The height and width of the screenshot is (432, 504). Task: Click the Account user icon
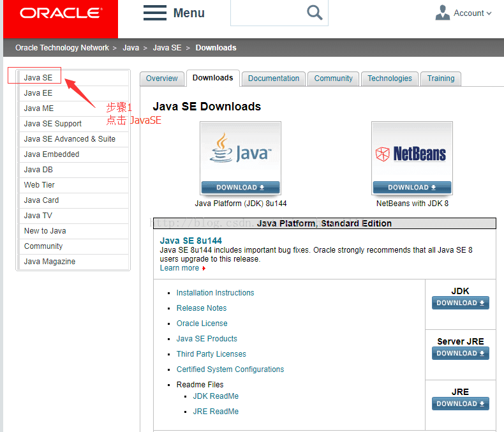point(442,13)
